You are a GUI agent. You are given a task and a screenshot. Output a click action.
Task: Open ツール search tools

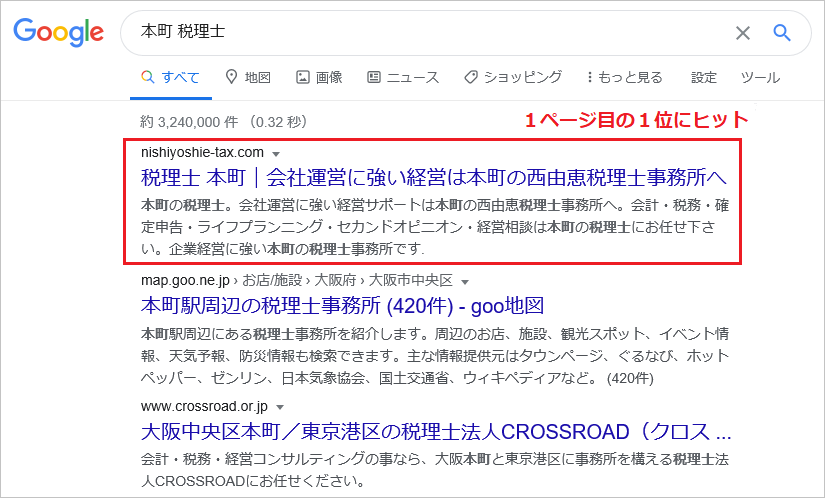(760, 78)
